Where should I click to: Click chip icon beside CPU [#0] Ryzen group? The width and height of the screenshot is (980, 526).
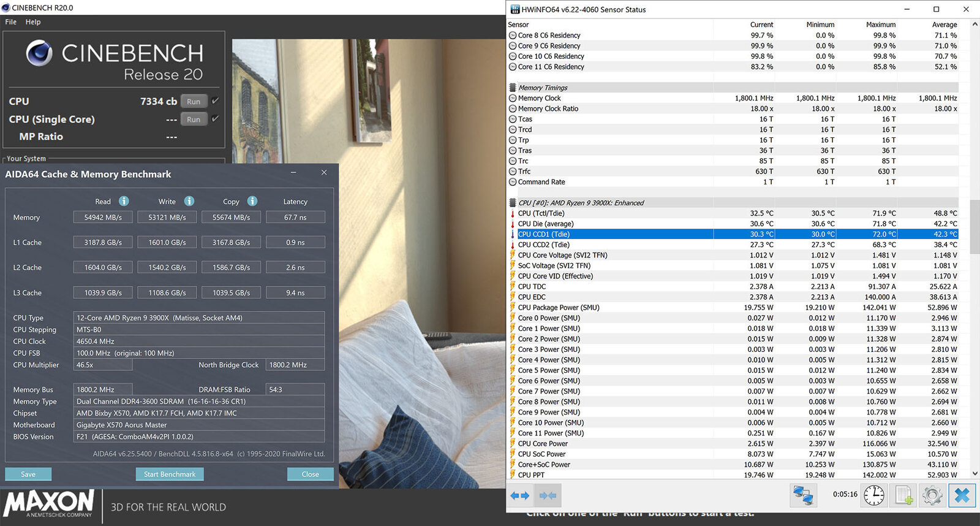click(513, 203)
